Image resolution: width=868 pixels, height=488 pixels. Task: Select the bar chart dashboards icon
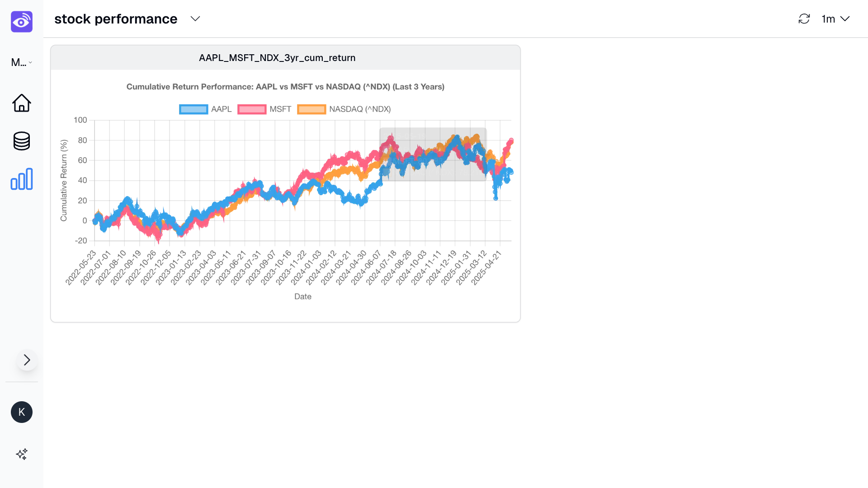22,179
